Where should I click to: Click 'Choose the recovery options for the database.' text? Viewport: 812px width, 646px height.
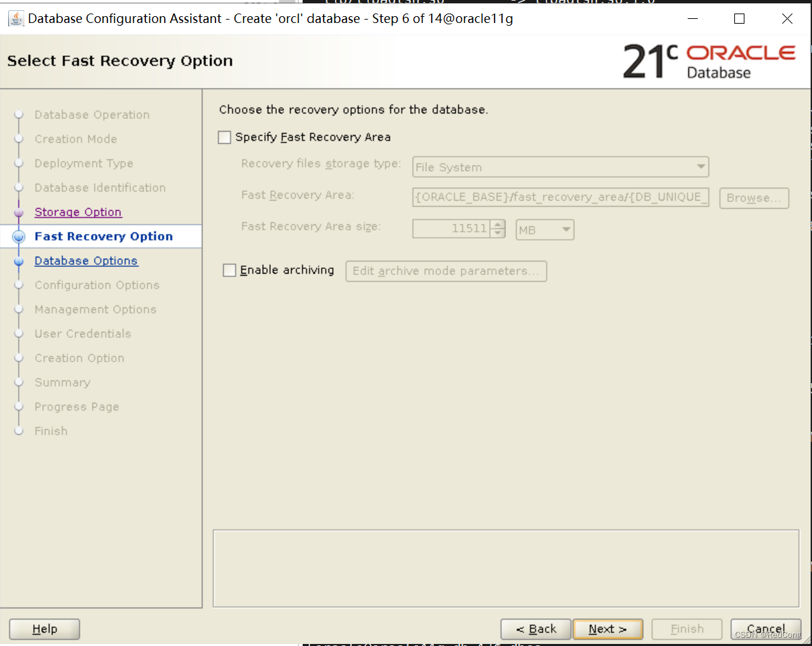click(353, 109)
